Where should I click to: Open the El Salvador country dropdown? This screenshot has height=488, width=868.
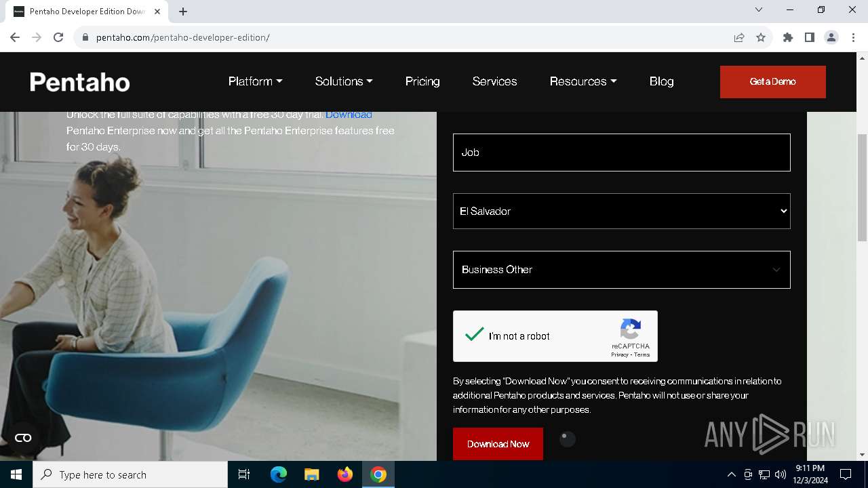[622, 211]
